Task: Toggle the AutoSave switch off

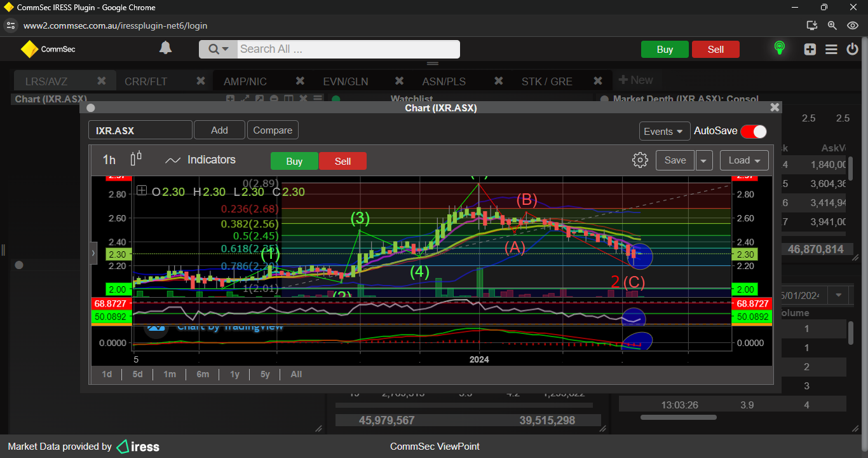Action: (754, 131)
